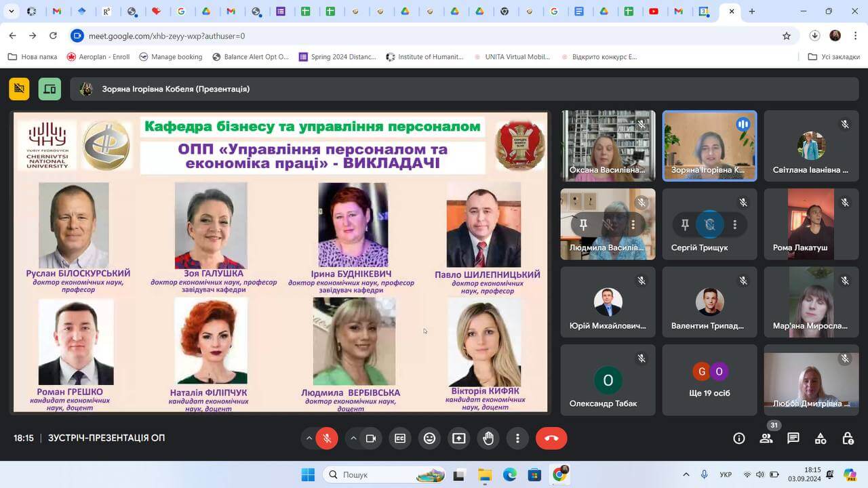
Task: Open the 'Ще 19 осіб' participants tile
Action: tap(709, 380)
